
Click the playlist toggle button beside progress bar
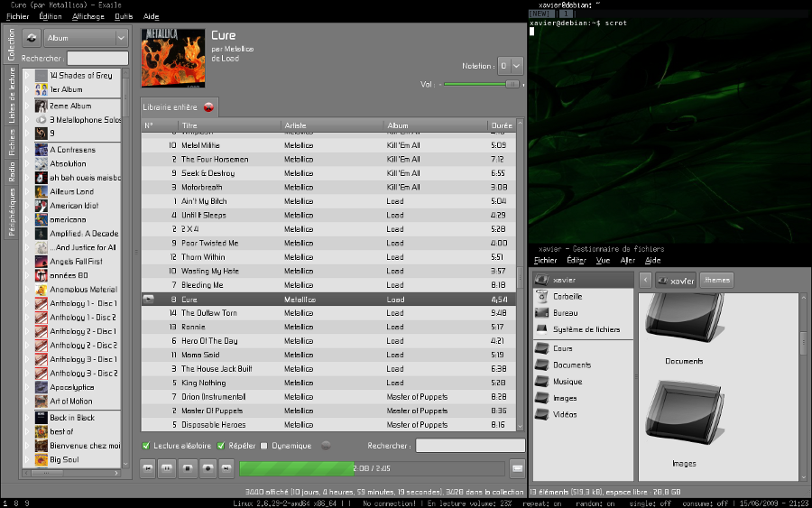[x=517, y=468]
